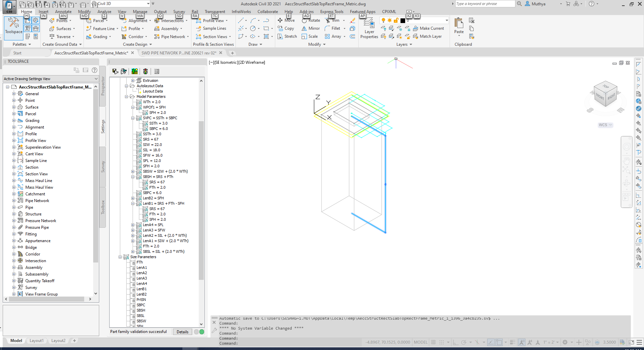
Task: Switch to the Annotate ribbon tab
Action: (x=63, y=11)
